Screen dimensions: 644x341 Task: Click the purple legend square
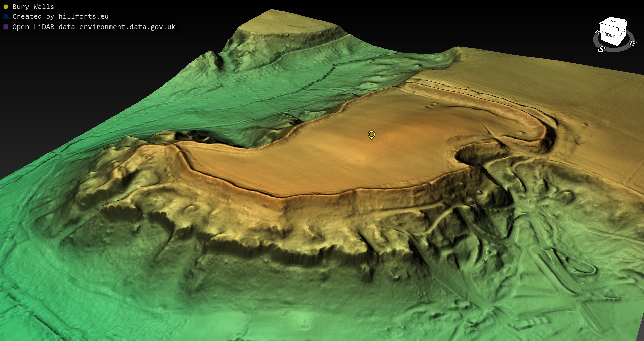pos(6,27)
